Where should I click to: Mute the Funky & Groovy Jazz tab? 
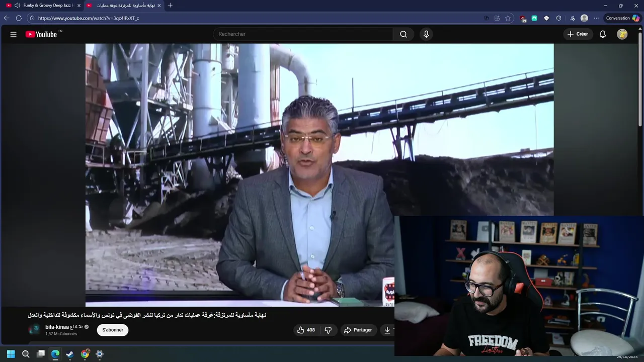pyautogui.click(x=18, y=5)
